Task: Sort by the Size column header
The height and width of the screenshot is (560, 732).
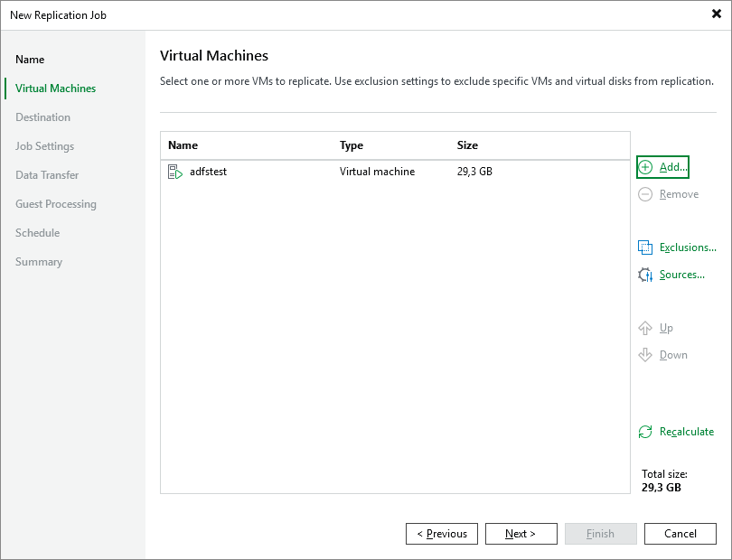Action: click(467, 145)
